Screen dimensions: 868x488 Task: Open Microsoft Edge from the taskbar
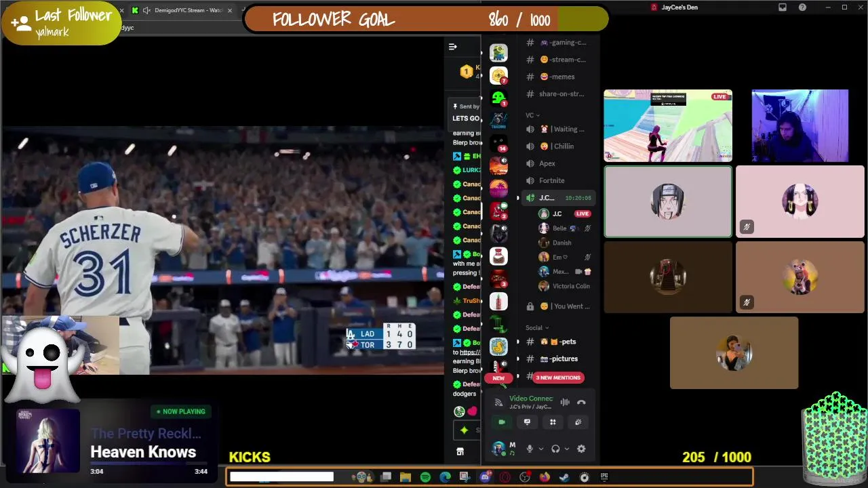pyautogui.click(x=445, y=477)
